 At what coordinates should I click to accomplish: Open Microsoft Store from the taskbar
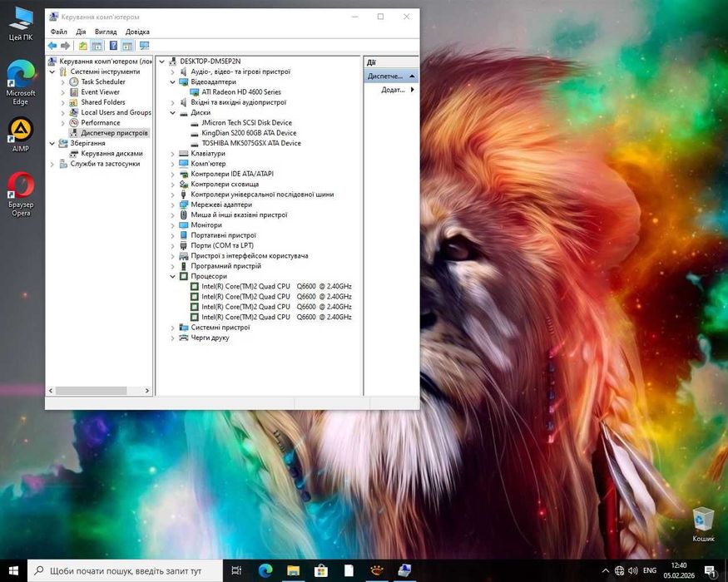click(x=321, y=570)
